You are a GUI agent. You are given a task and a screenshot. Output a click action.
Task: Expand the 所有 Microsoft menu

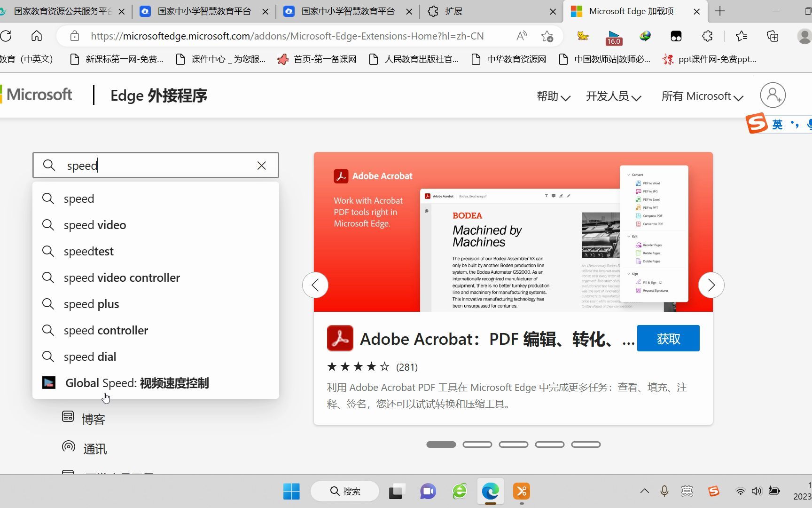[702, 96]
